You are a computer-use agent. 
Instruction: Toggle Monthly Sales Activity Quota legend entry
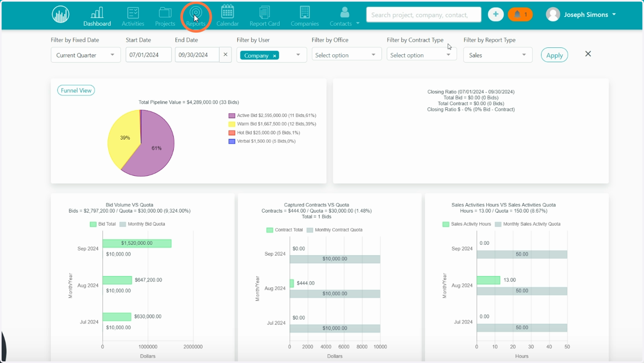pyautogui.click(x=527, y=224)
